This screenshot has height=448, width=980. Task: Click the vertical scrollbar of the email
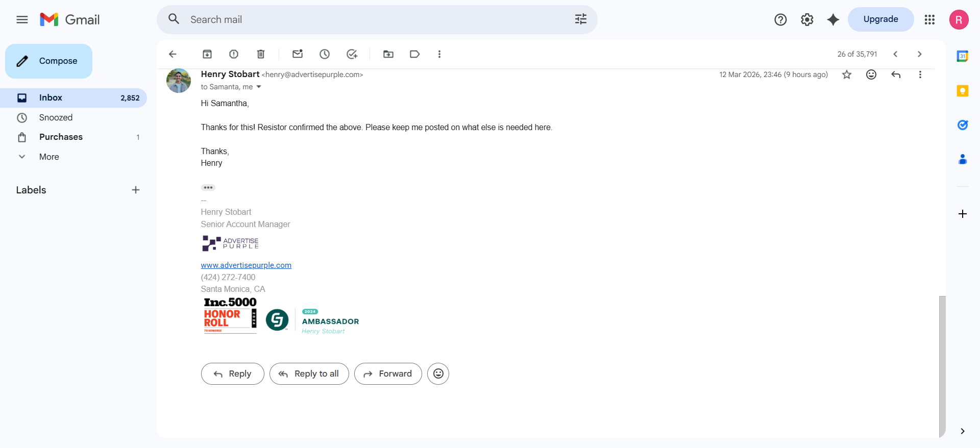click(942, 366)
